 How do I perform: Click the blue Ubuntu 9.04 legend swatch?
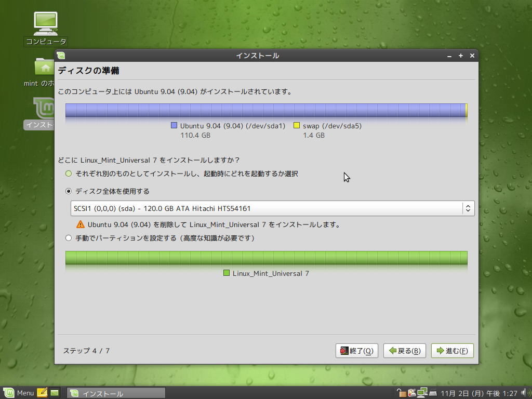click(174, 126)
